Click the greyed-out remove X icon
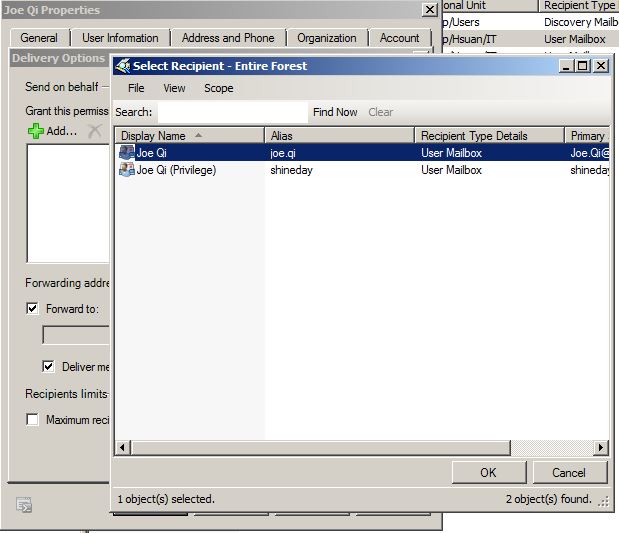619x533 pixels. click(95, 131)
